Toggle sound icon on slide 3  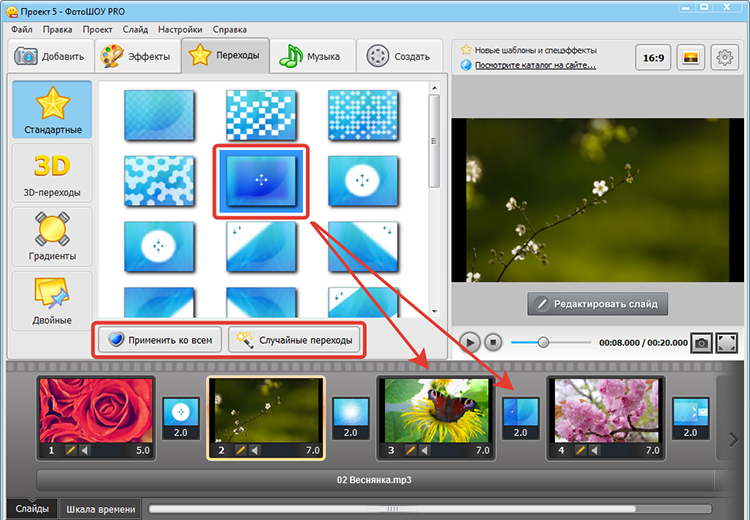tap(425, 450)
